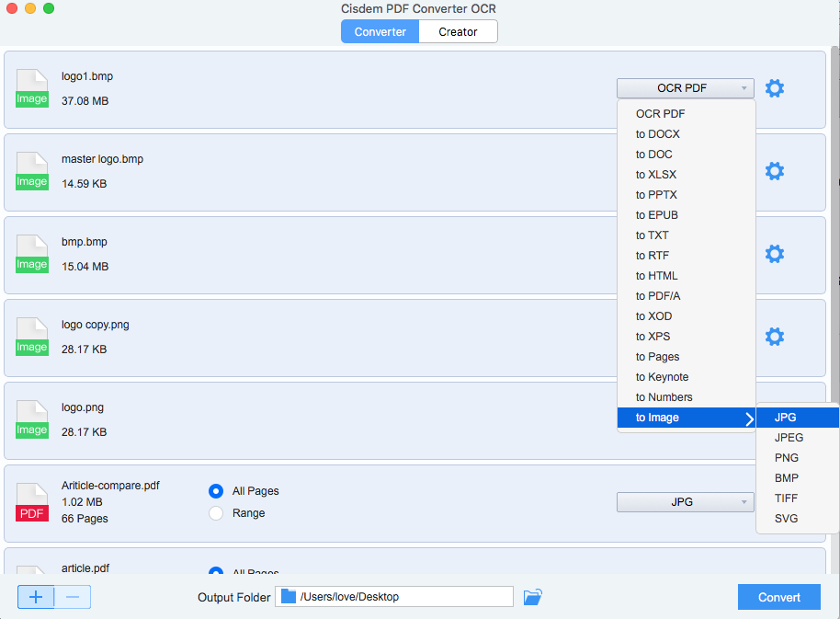The image size is (840, 619).
Task: Click the 66 Pages count text
Action: coord(85,519)
